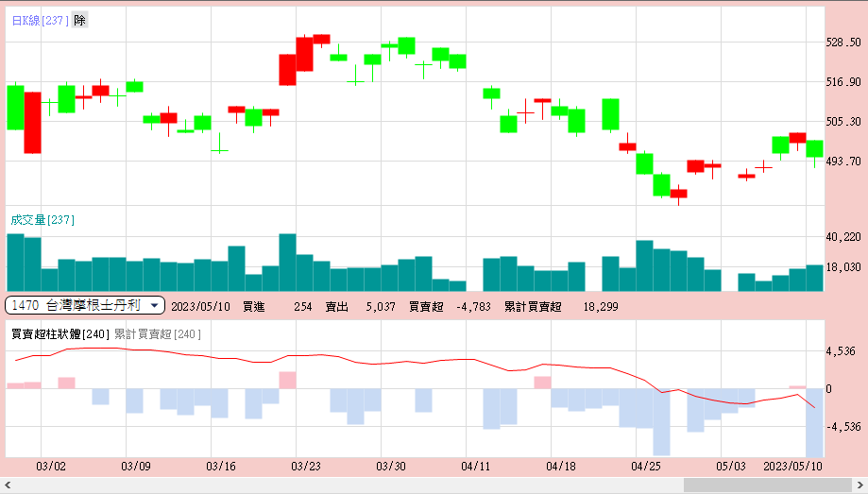Click the 04/25 date axis label
The height and width of the screenshot is (494, 868).
point(646,467)
